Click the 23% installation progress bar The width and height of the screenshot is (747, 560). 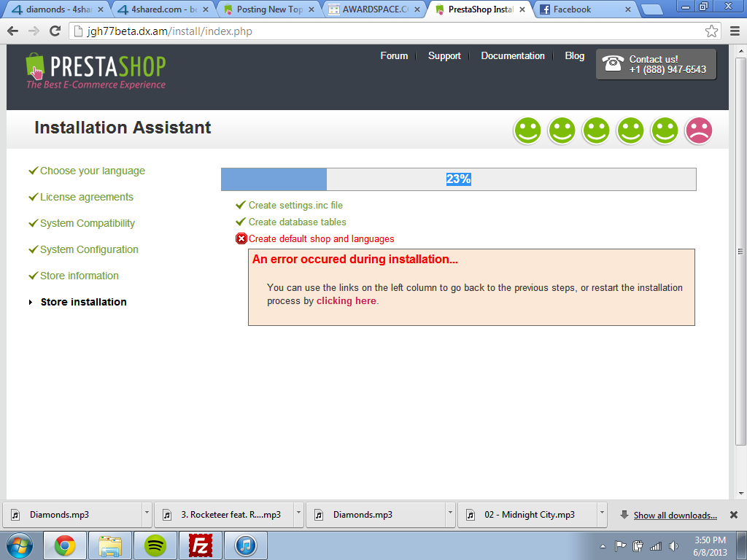[458, 179]
